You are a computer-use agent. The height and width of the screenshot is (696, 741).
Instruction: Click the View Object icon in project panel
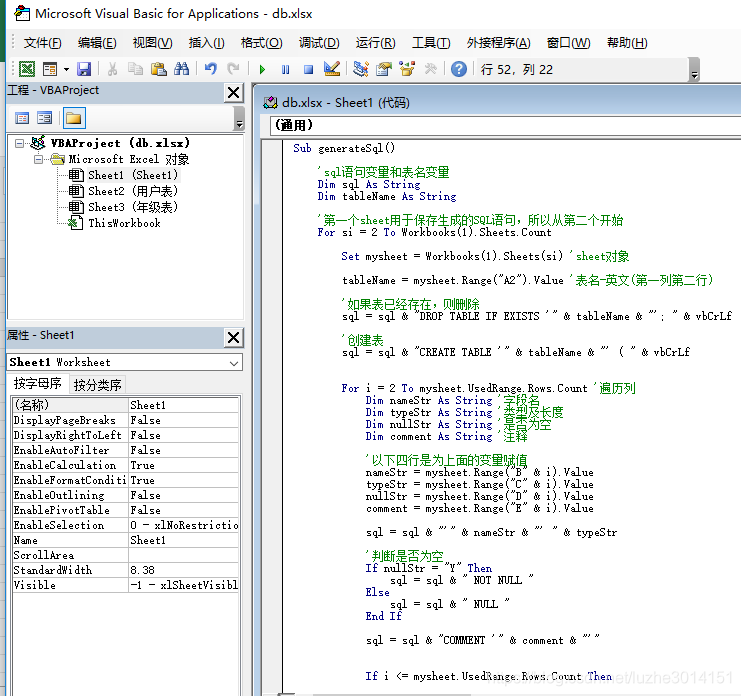44,118
